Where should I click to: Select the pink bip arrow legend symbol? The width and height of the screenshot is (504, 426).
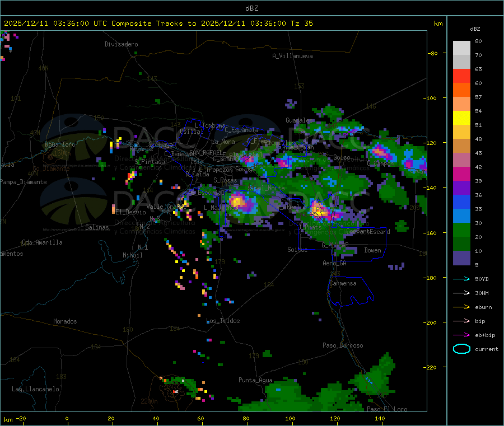coord(461,321)
